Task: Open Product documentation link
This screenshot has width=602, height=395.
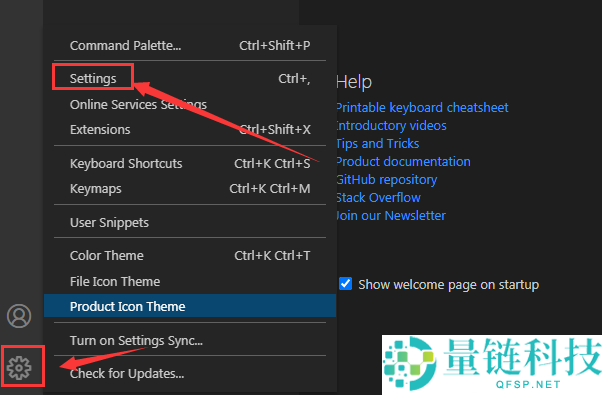Action: point(403,162)
